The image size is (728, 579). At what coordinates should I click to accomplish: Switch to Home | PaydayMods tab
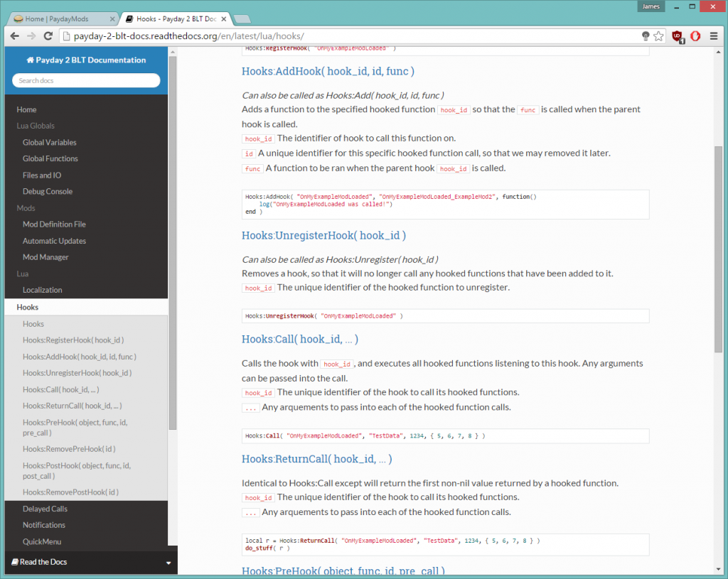(63, 19)
